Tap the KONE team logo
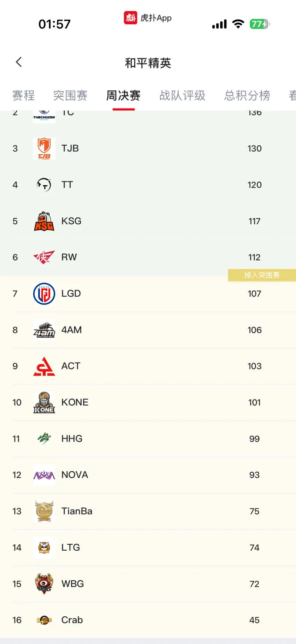Image resolution: width=296 pixels, height=644 pixels. 44,403
